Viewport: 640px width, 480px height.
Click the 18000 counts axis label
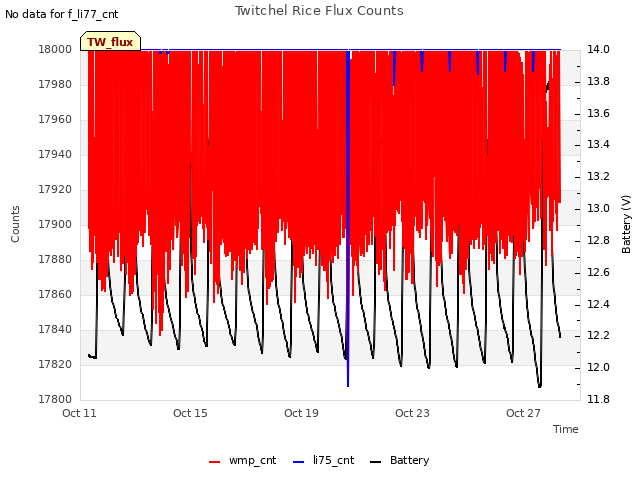click(55, 49)
